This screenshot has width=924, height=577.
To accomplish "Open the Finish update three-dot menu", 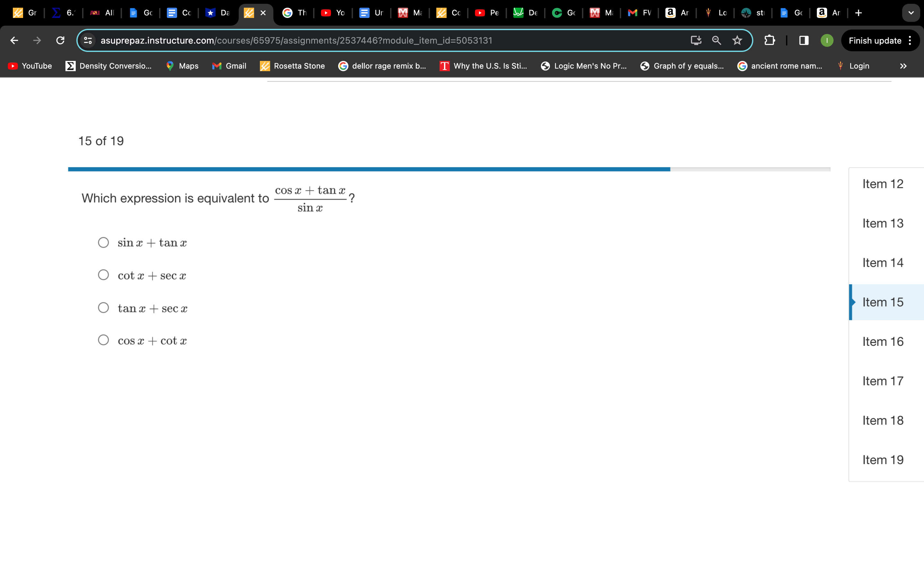I will click(910, 40).
